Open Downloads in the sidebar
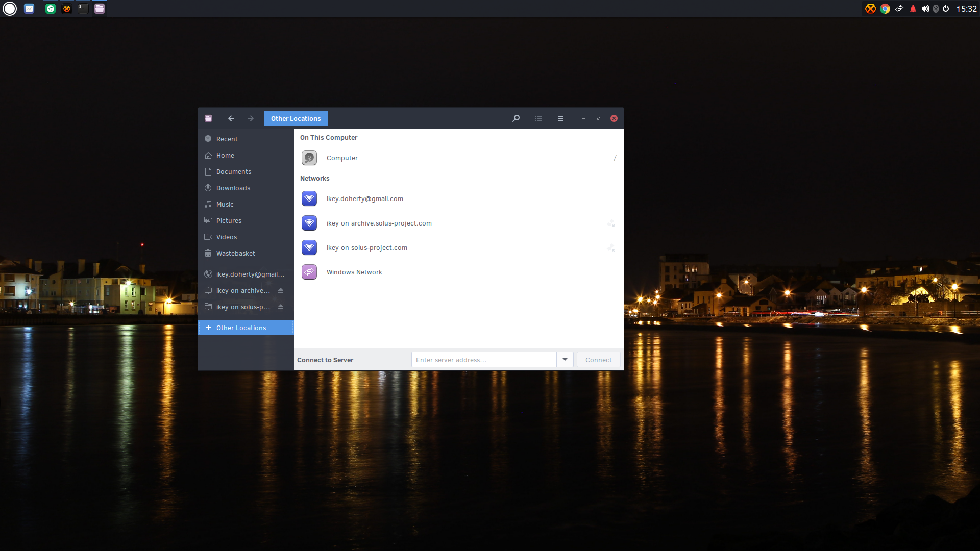 pos(246,188)
